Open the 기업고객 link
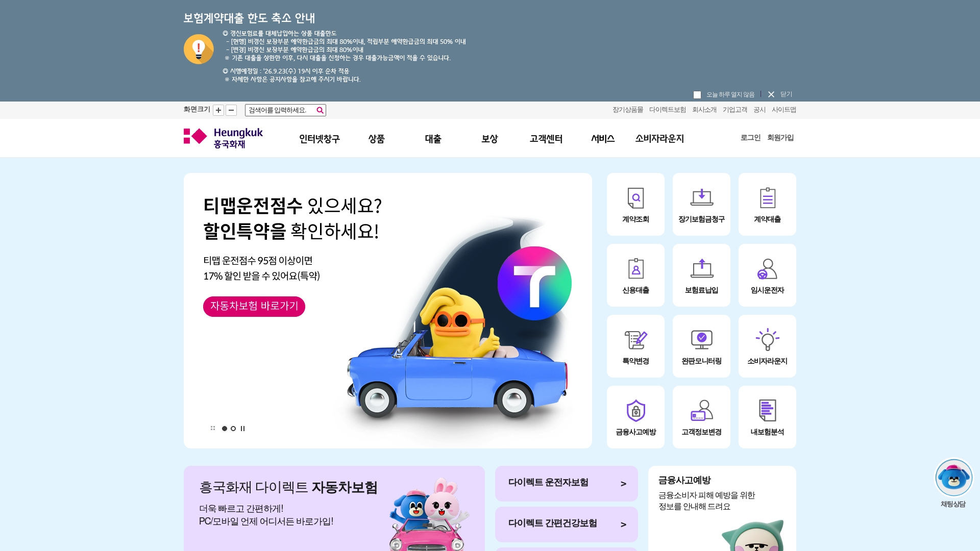This screenshot has height=551, width=980. pos(735,110)
